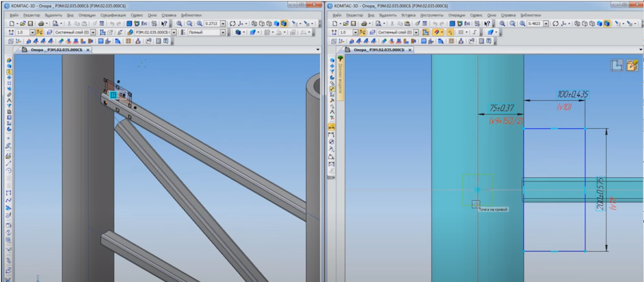Open the Инструменты menu in right window
The width and height of the screenshot is (644, 282).
click(432, 15)
